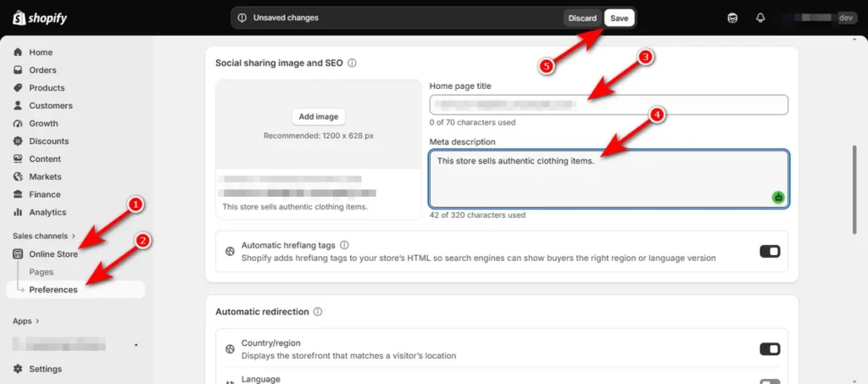Viewport: 868px width, 384px height.
Task: Click the Shopify logo
Action: pyautogui.click(x=40, y=19)
